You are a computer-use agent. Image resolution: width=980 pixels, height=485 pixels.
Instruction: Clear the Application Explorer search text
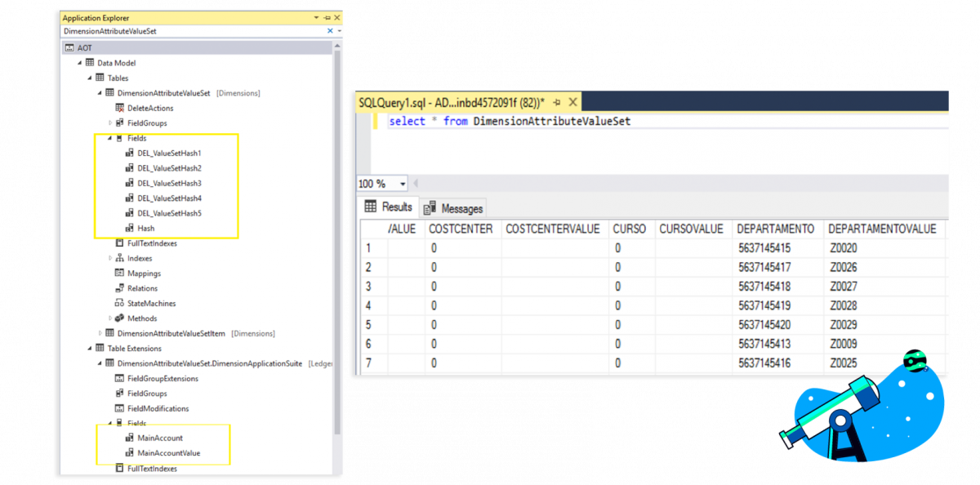click(x=330, y=31)
